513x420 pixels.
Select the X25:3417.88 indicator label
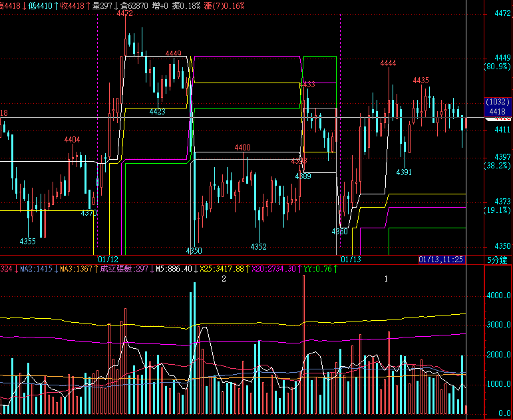(224, 269)
